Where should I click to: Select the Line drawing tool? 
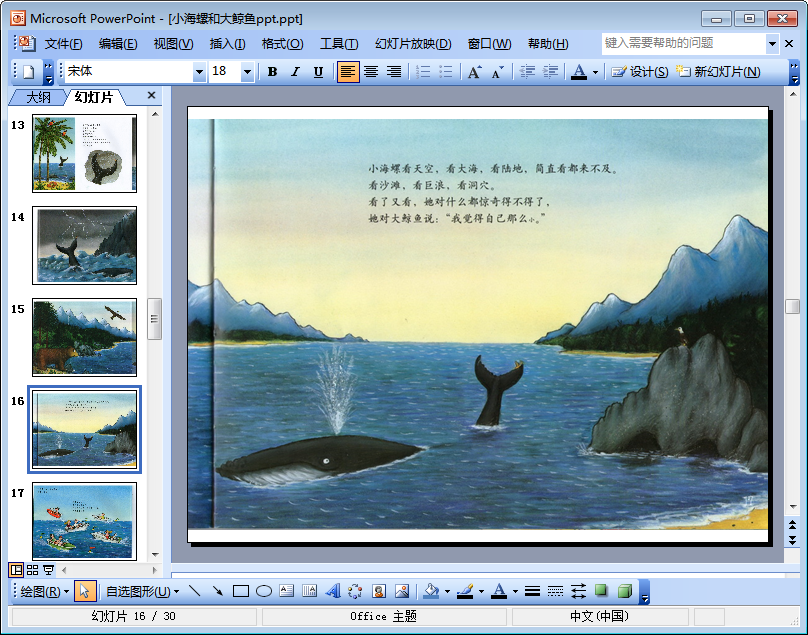[194, 591]
